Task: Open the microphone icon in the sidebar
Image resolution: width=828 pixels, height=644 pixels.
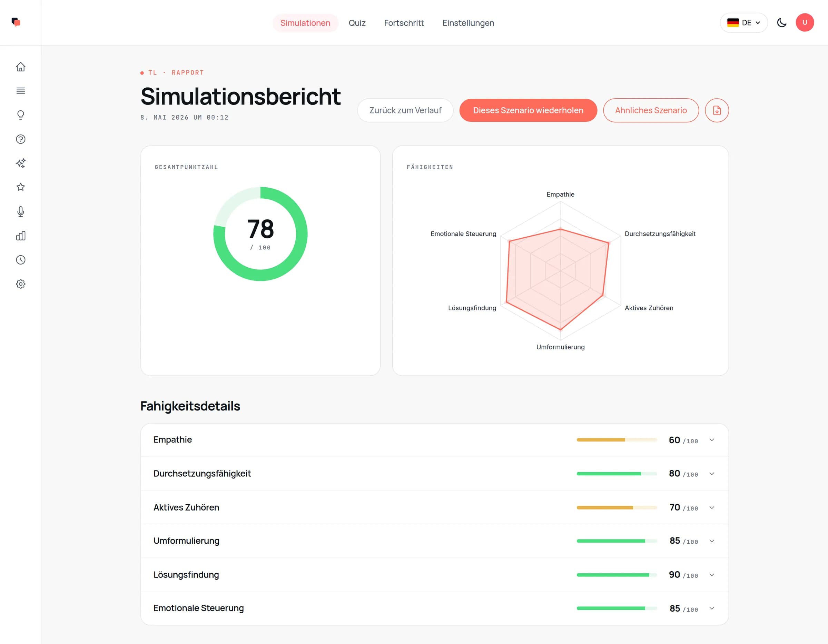Action: (x=20, y=211)
